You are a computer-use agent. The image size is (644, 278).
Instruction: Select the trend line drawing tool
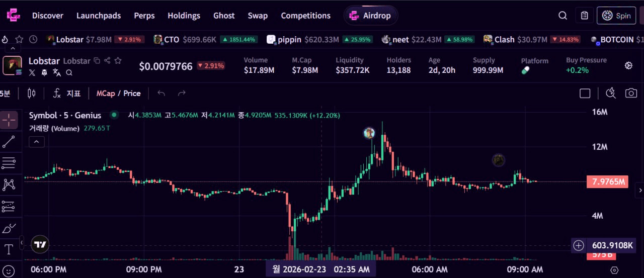tap(9, 142)
